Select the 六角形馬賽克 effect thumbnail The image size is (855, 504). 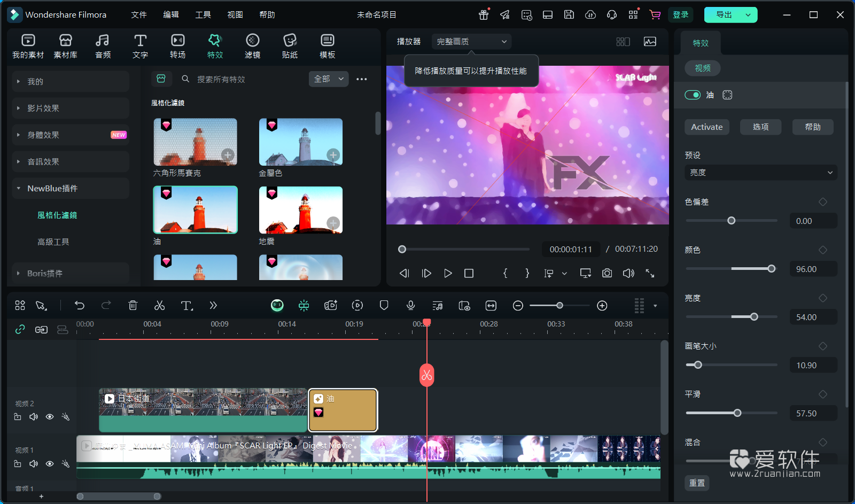pos(195,142)
